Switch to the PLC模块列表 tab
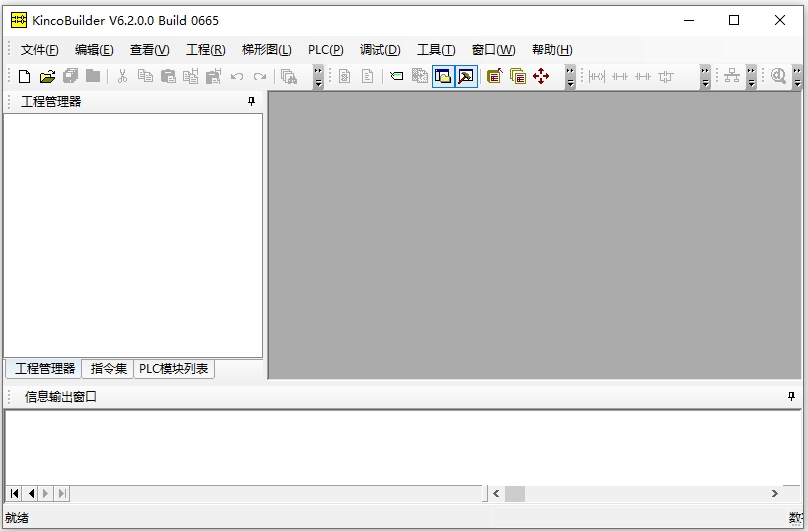Screen dimensions: 808x531 (174, 369)
